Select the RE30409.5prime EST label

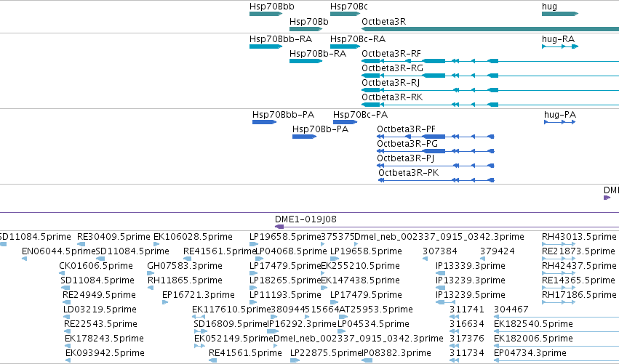tap(113, 237)
